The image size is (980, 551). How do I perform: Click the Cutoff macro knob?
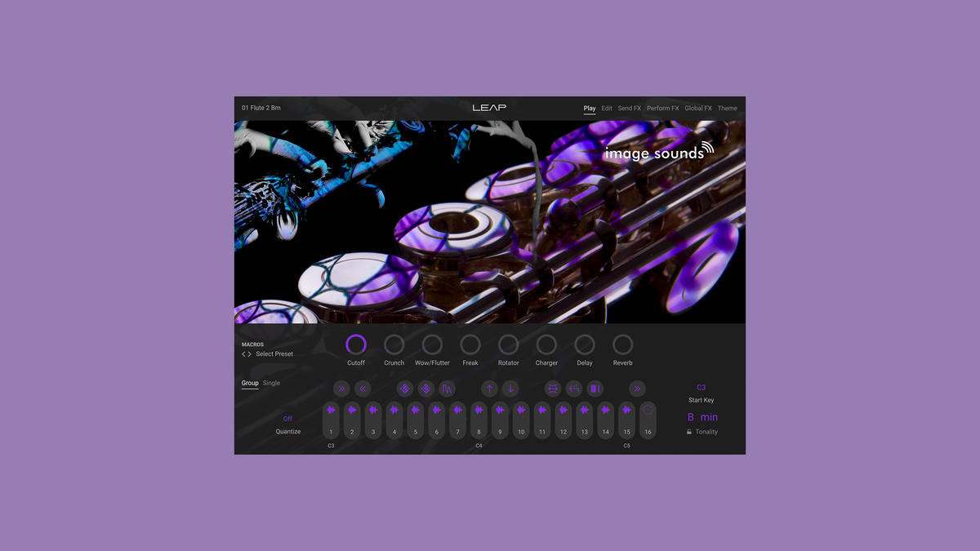point(356,344)
